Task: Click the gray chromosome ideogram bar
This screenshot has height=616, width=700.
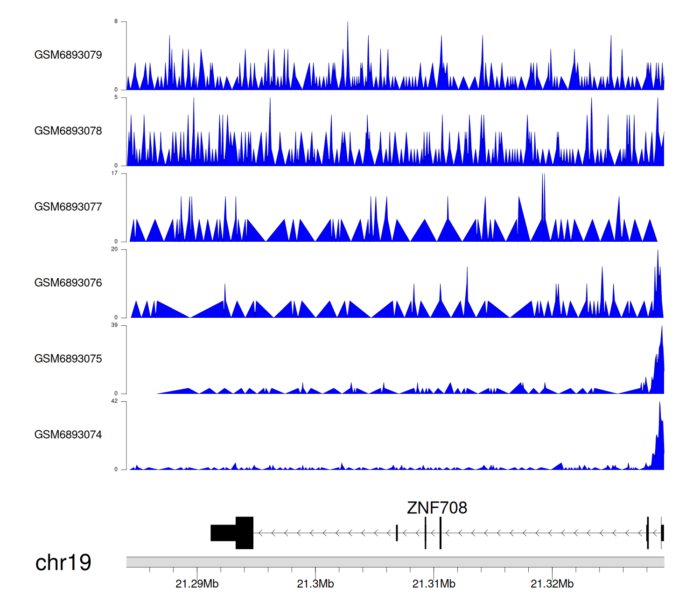Action: [x=395, y=562]
